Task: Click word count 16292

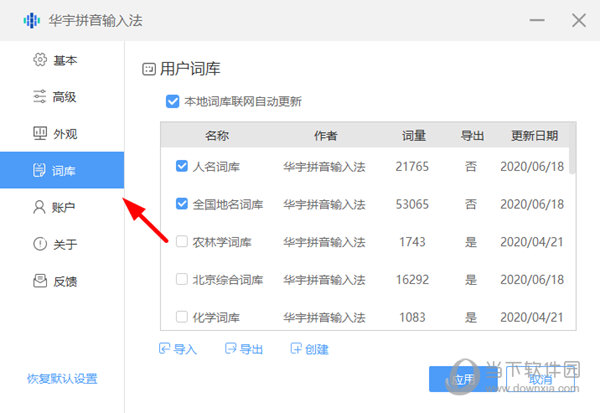Action: tap(412, 279)
